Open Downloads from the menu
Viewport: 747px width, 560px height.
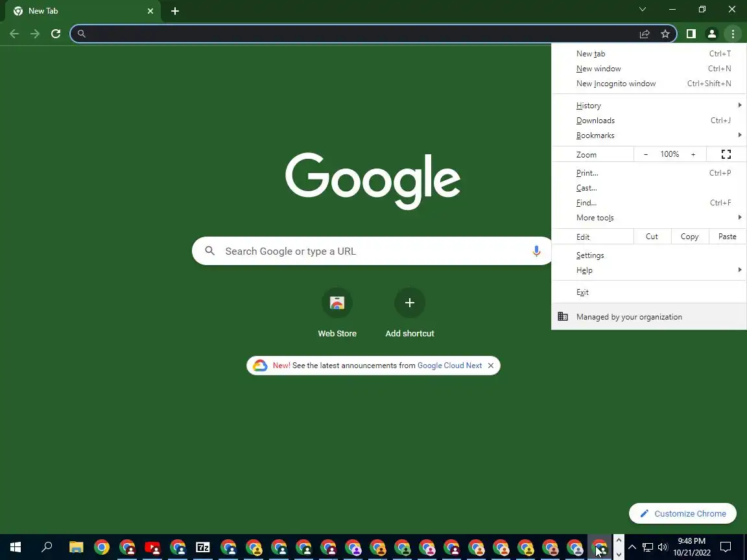click(x=649, y=121)
